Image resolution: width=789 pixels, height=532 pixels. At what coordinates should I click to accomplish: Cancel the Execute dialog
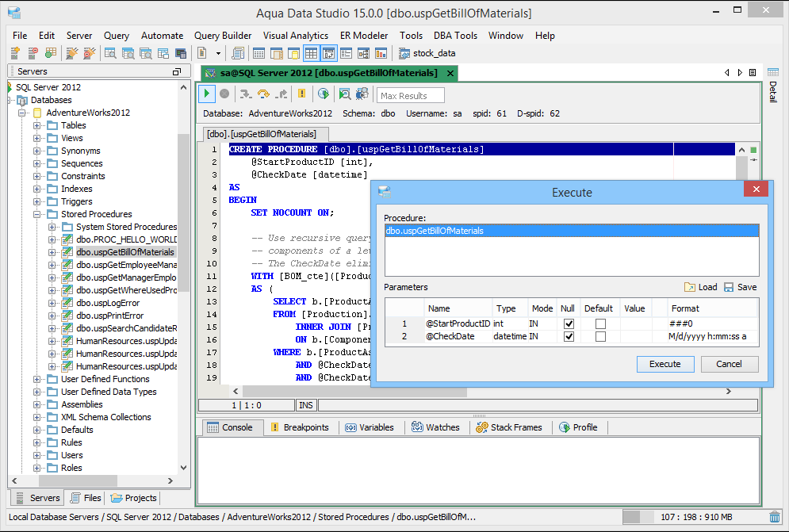[x=729, y=364]
